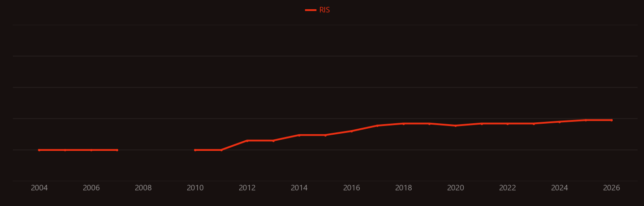Click the 2008 axis label
The height and width of the screenshot is (206, 644).
(x=143, y=188)
